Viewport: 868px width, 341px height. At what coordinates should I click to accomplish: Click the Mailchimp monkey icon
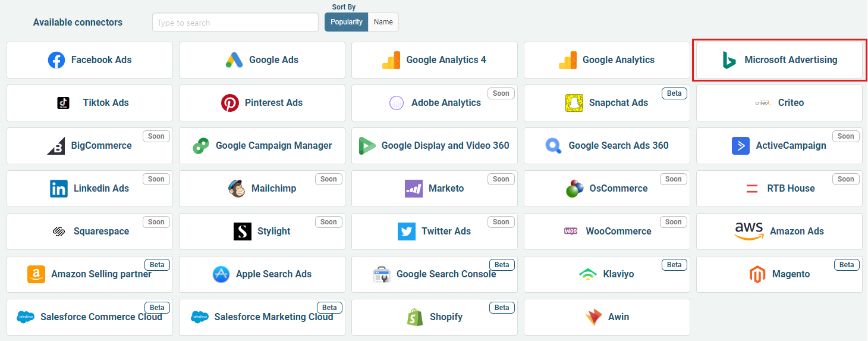[x=237, y=189]
